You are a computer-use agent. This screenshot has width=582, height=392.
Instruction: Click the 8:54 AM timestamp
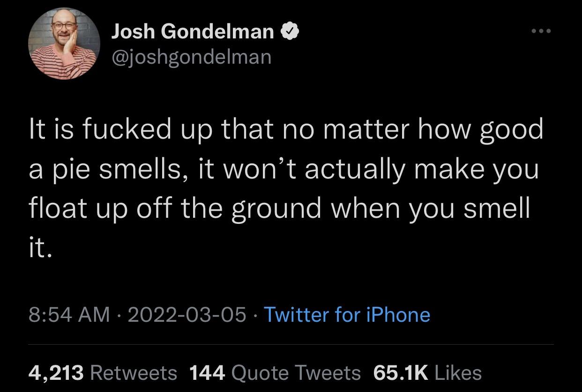point(69,315)
